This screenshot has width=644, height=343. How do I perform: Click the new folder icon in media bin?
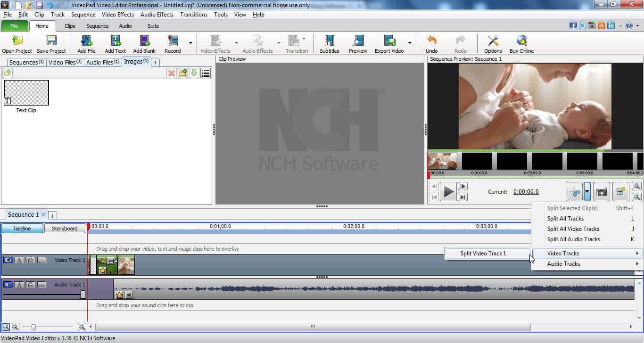coord(182,73)
